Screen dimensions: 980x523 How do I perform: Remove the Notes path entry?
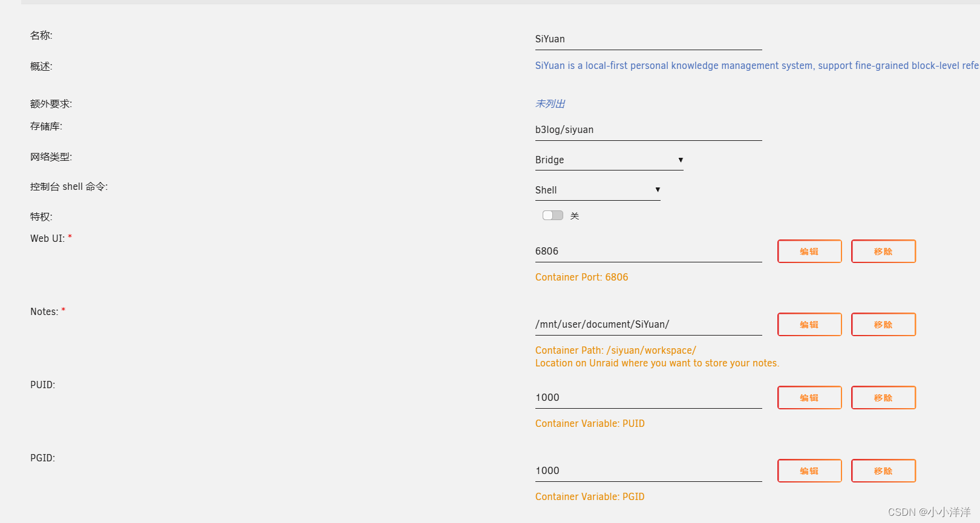click(883, 324)
